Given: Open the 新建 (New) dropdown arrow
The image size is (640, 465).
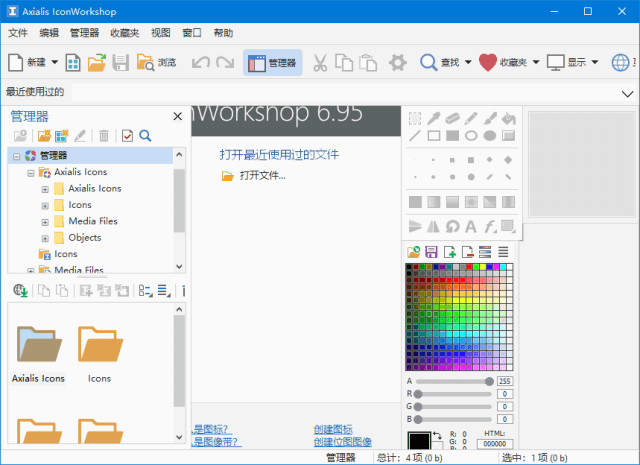Looking at the screenshot, I should click(54, 63).
